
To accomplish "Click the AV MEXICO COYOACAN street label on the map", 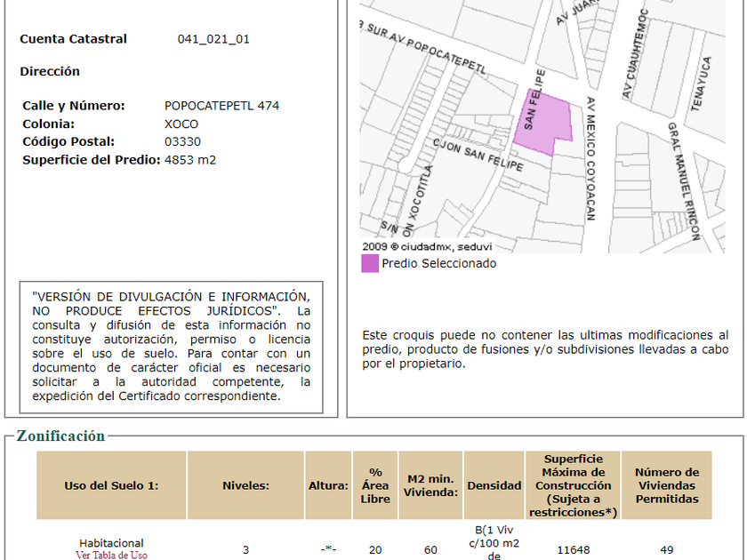I will point(589,158).
